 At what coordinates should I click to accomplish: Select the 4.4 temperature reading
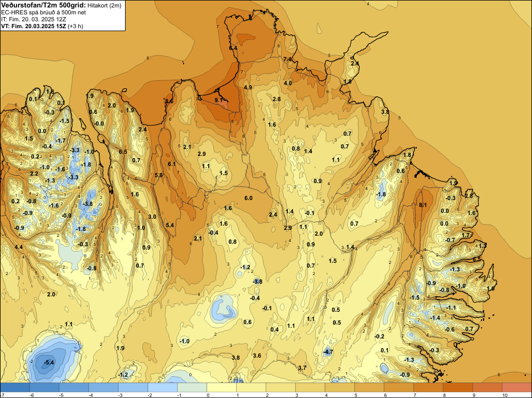pyautogui.click(x=19, y=247)
